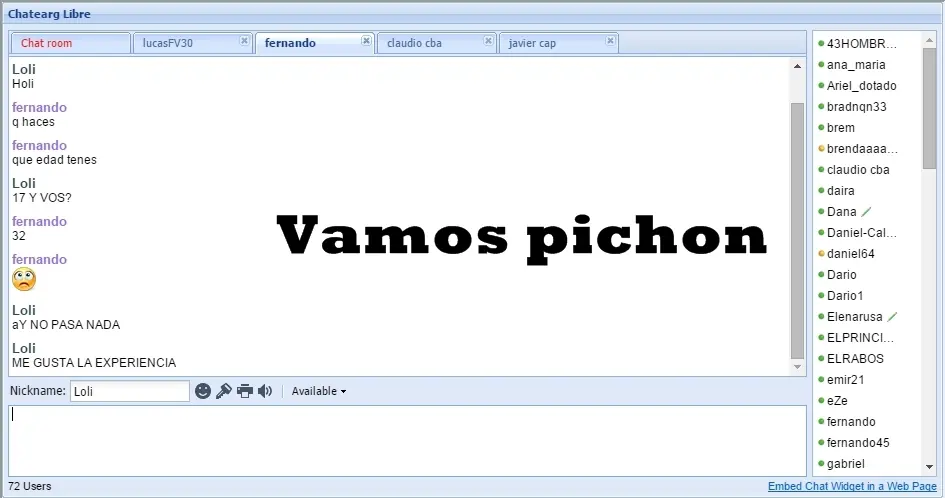Select user ana_maria in list
The height and width of the screenshot is (498, 945).
(856, 65)
